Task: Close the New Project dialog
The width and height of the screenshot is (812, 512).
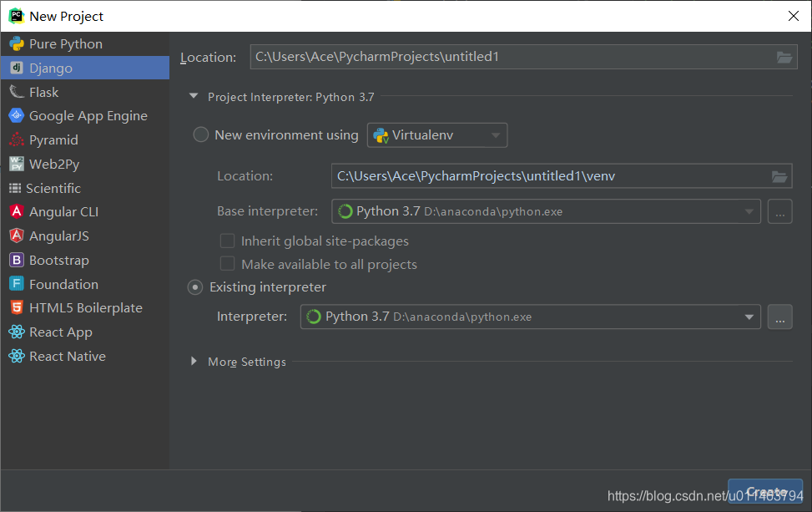Action: pyautogui.click(x=794, y=16)
